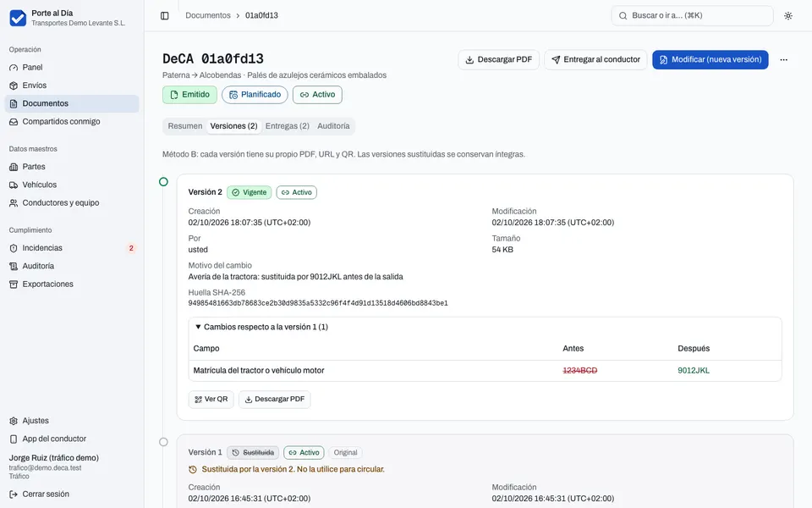Viewport: 812px width, 508px height.
Task: Go to Vehículos page
Action: (71, 185)
